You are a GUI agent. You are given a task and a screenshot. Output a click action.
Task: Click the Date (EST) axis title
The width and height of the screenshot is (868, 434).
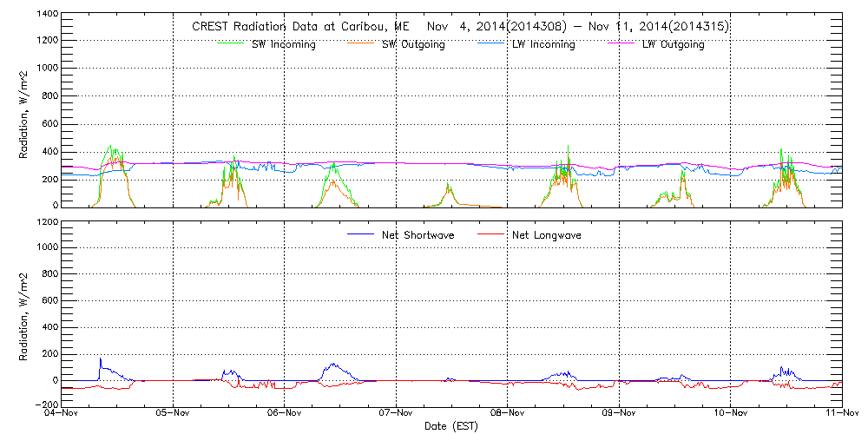click(x=451, y=426)
